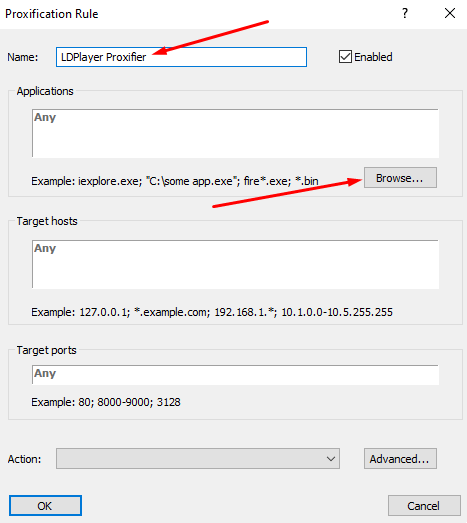Open the Browse file picker
467x523 pixels.
click(x=400, y=178)
